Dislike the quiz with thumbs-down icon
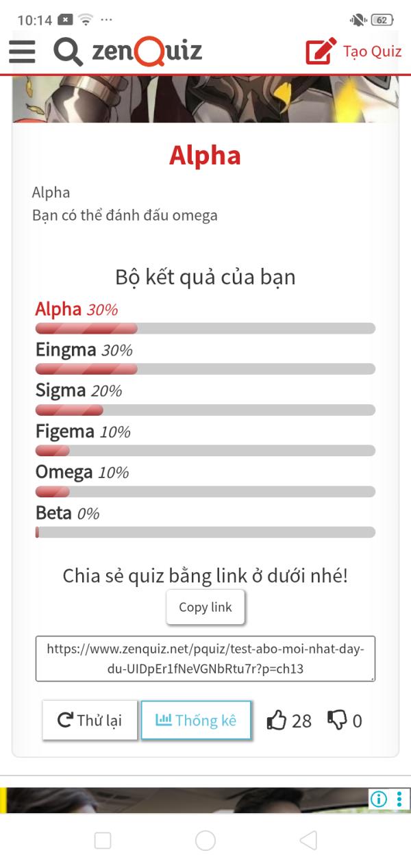The image size is (411, 868). point(337,720)
